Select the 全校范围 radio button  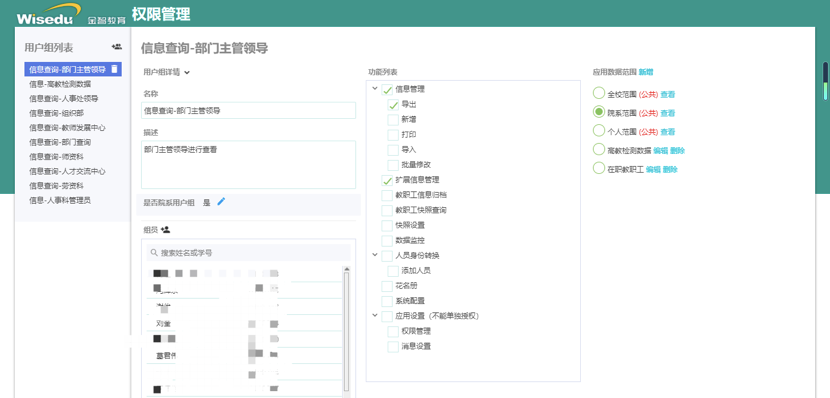coord(599,93)
